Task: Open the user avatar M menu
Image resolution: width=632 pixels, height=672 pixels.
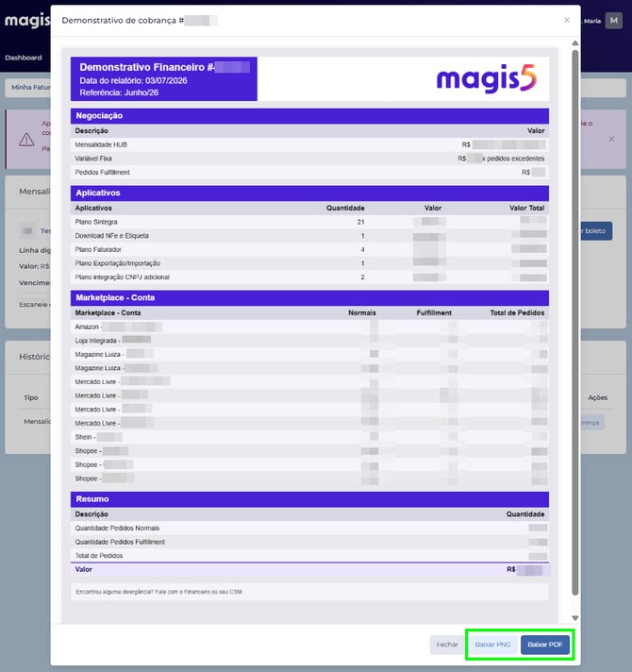Action: point(613,21)
